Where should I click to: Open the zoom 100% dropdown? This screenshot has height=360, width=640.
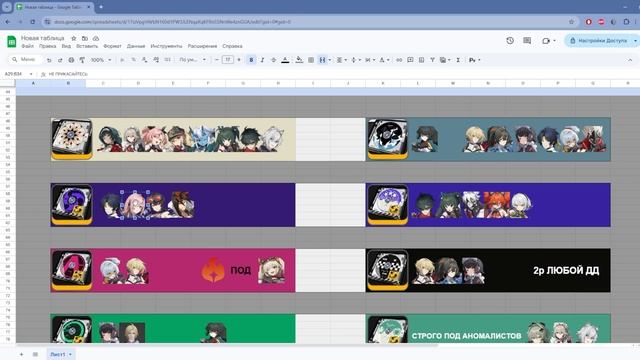pyautogui.click(x=100, y=60)
